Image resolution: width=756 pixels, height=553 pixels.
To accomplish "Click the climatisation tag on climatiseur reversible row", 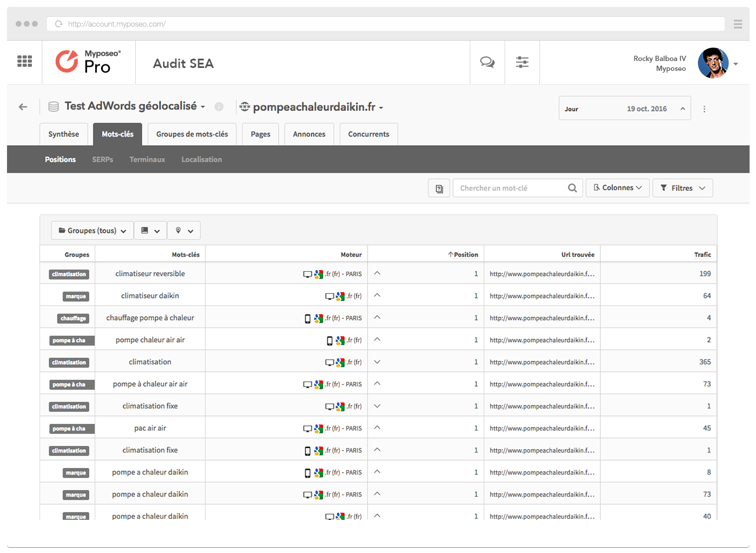I will click(x=69, y=274).
